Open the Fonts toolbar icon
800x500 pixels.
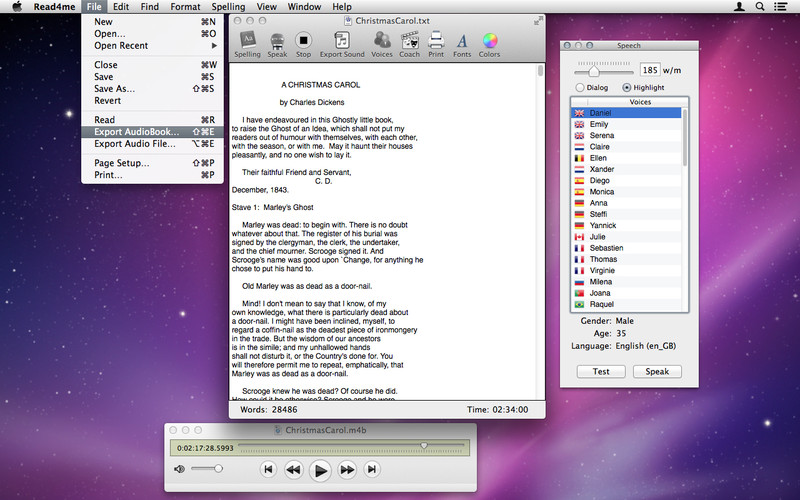click(x=462, y=44)
